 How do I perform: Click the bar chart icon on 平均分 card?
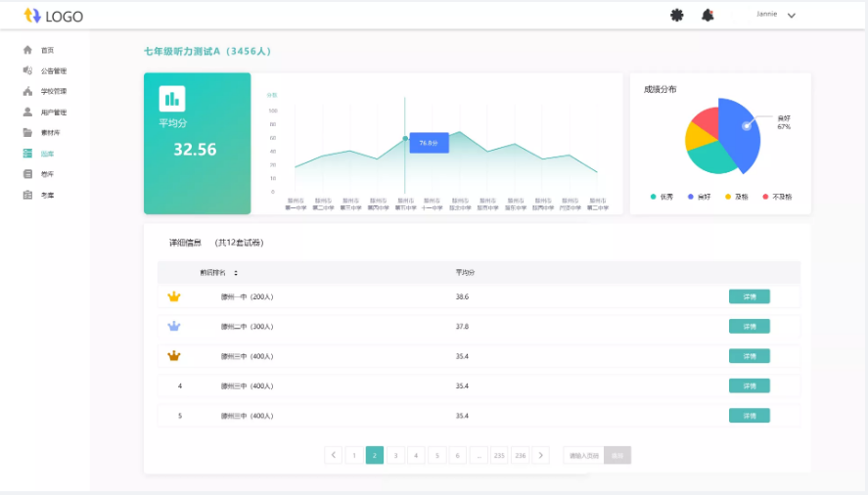pos(172,99)
